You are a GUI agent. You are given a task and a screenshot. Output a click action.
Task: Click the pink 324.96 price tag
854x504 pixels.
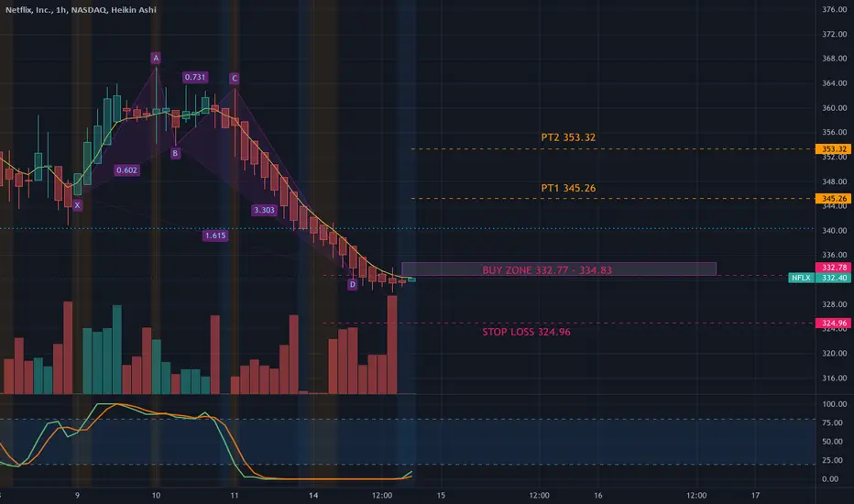(x=833, y=323)
